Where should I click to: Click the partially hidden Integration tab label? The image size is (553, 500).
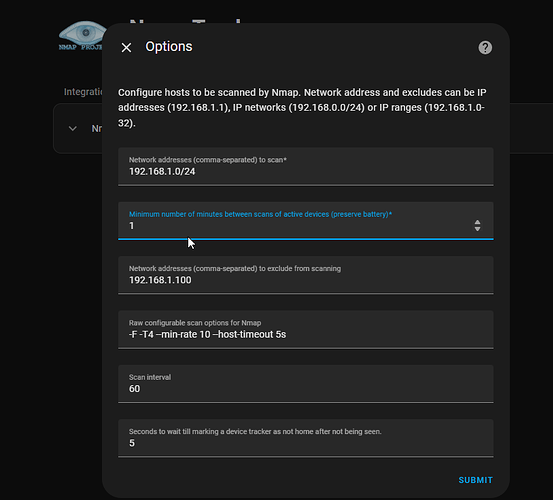pos(83,92)
